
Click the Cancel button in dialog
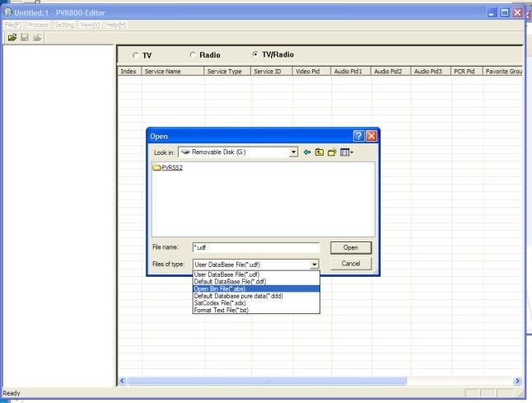(x=351, y=264)
